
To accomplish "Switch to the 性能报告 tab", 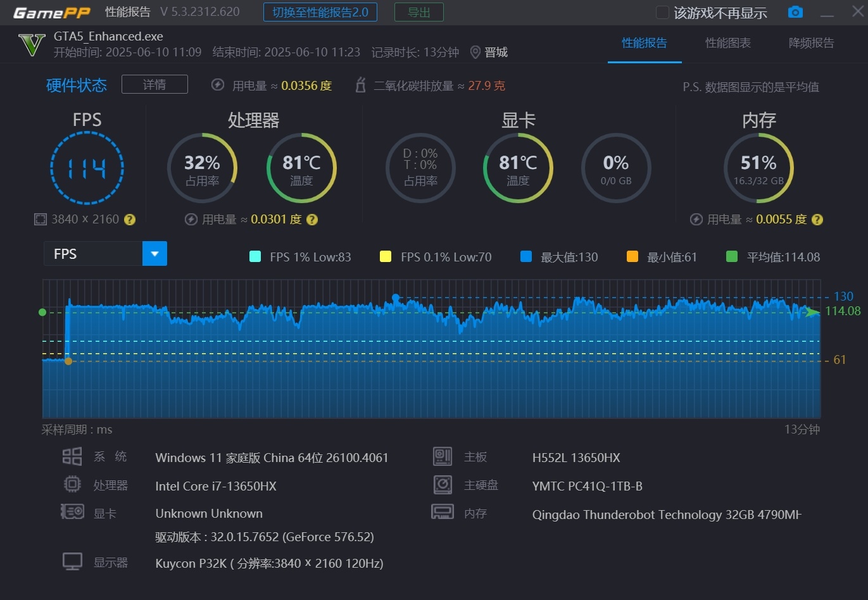I will (645, 43).
